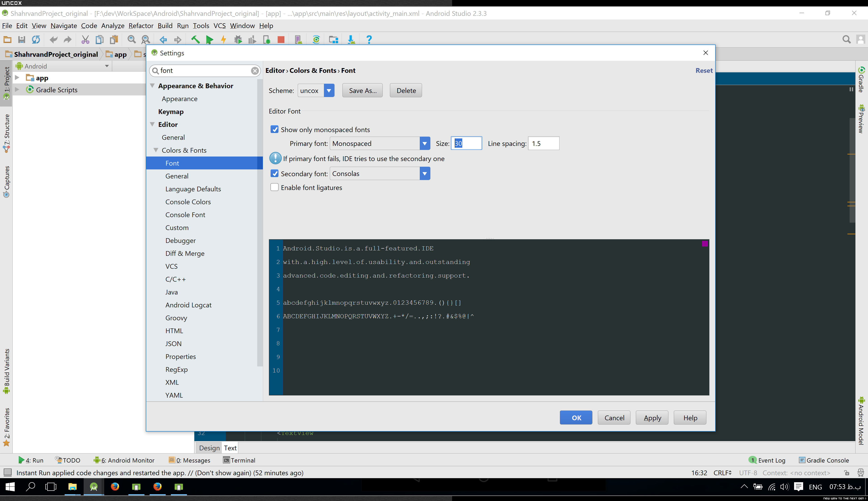The image size is (868, 501).
Task: Open the File menu
Action: [7, 26]
